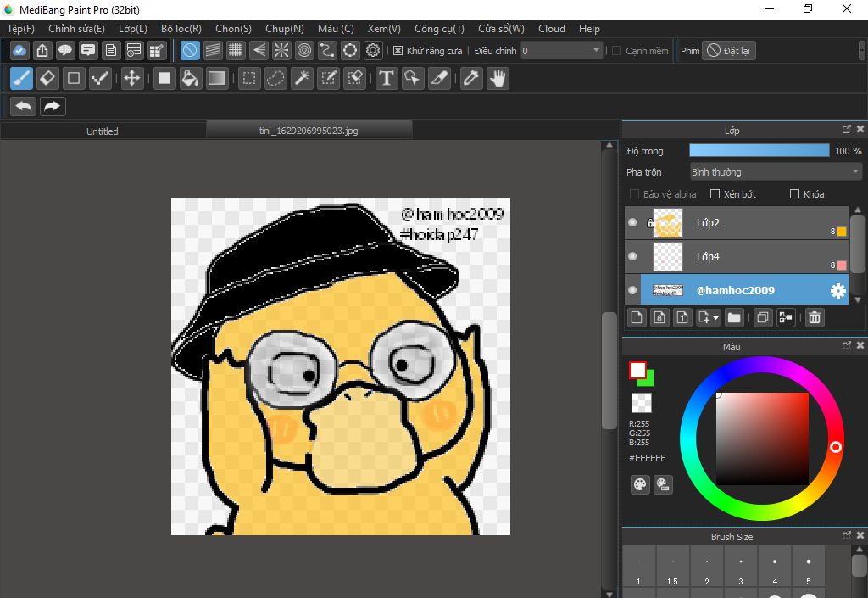This screenshot has width=868, height=598.
Task: Select the Magic Wand tool
Action: [302, 79]
